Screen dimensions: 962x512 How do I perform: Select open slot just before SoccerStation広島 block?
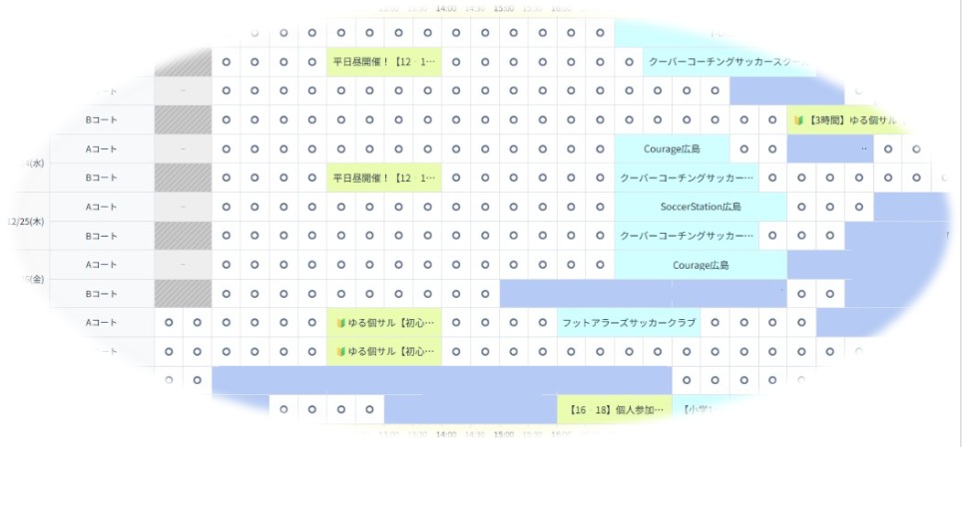600,207
